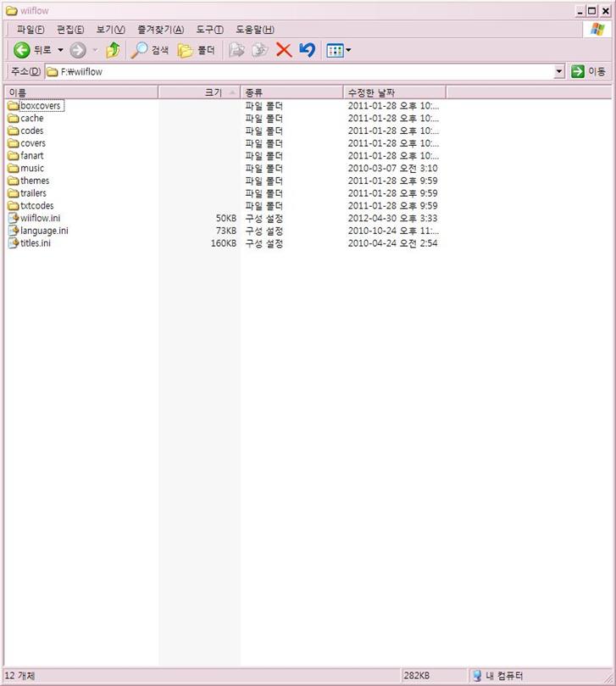Expand the address bar dropdown
Screen dimensions: 616x686
click(x=558, y=71)
